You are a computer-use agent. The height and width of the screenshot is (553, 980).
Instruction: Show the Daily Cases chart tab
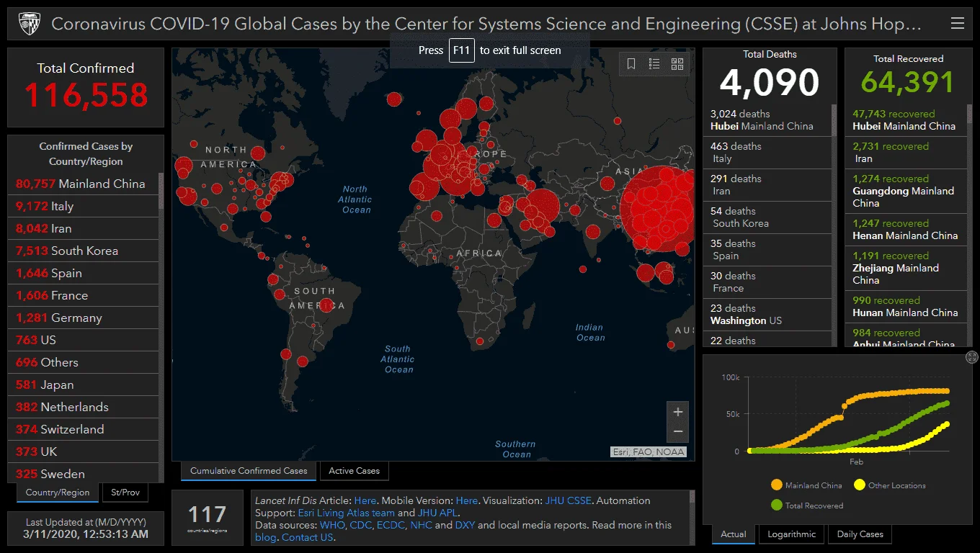tap(860, 534)
